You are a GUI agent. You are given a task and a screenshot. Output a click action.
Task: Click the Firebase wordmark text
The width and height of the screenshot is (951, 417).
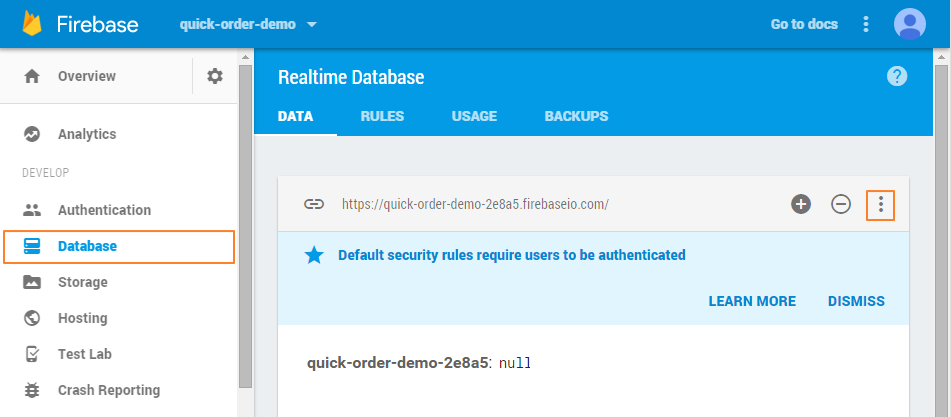[x=98, y=24]
